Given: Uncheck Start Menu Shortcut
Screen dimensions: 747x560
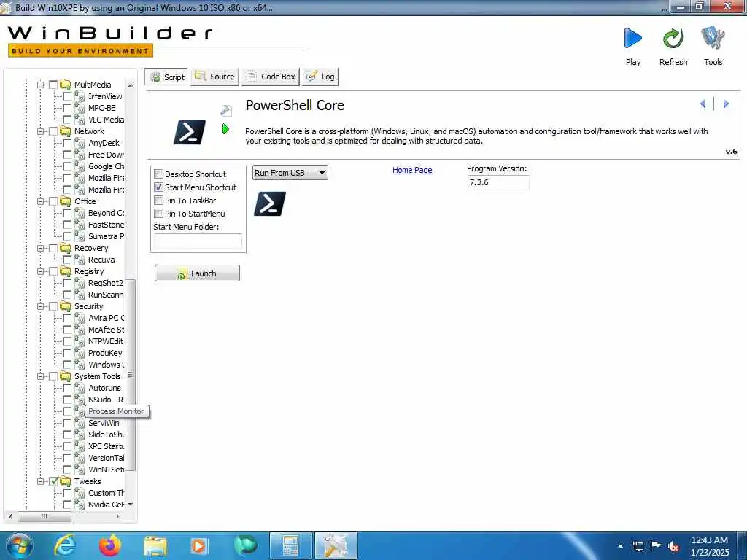Looking at the screenshot, I should [x=158, y=187].
